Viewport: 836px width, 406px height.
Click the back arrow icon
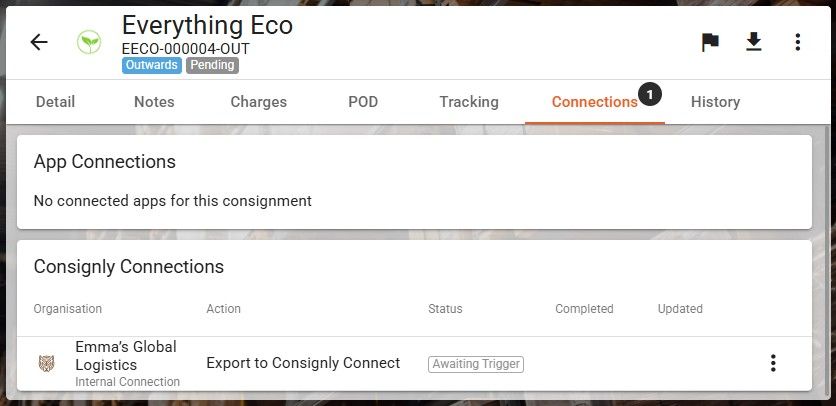39,42
